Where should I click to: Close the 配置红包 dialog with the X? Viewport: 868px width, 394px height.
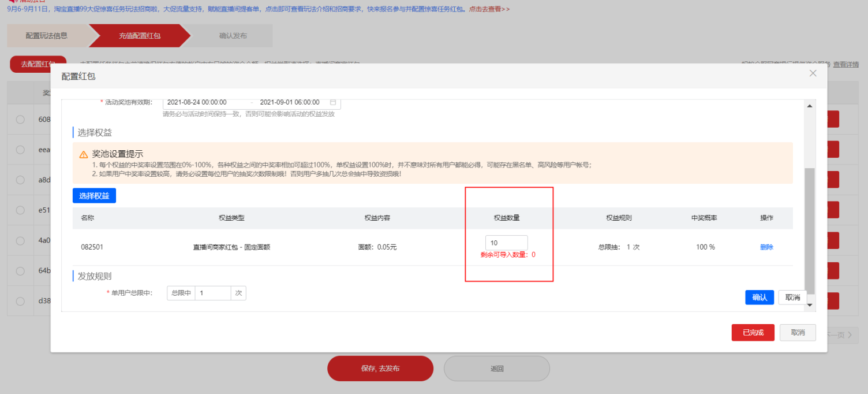(x=813, y=73)
